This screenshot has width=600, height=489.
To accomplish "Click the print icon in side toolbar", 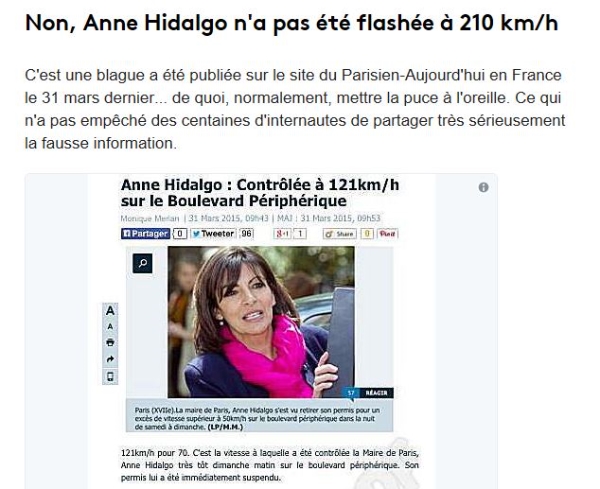I will tap(110, 342).
